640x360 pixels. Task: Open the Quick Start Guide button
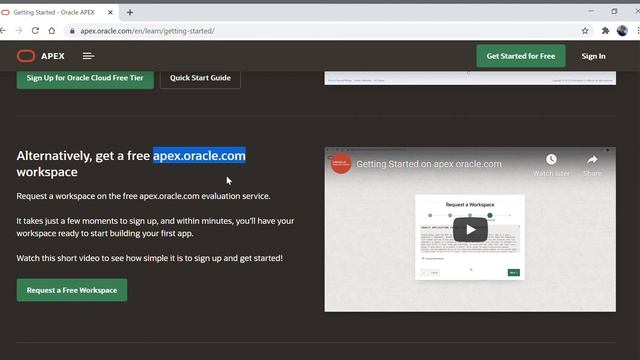tap(200, 78)
